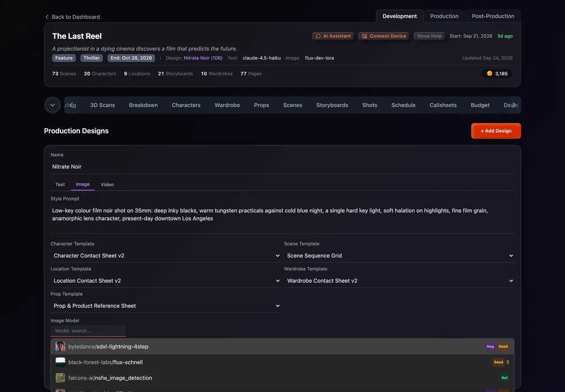This screenshot has height=392, width=565.
Task: Switch to the Production phase tab
Action: 444,16
